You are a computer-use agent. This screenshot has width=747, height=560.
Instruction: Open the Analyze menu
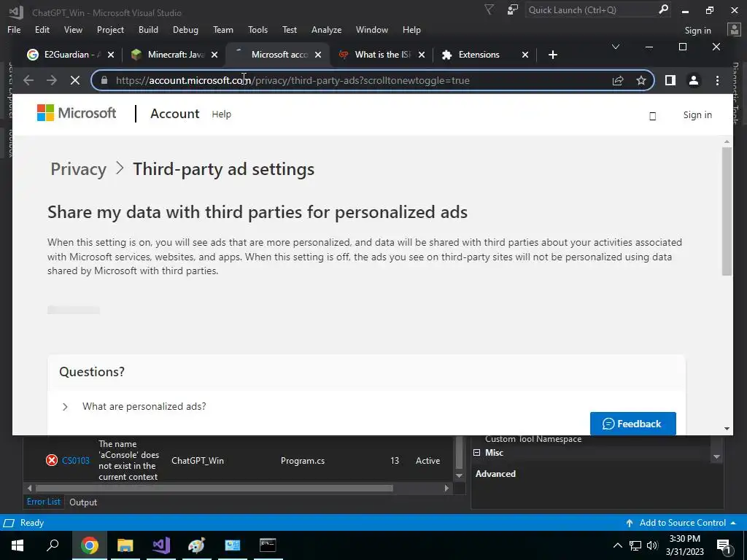(326, 29)
